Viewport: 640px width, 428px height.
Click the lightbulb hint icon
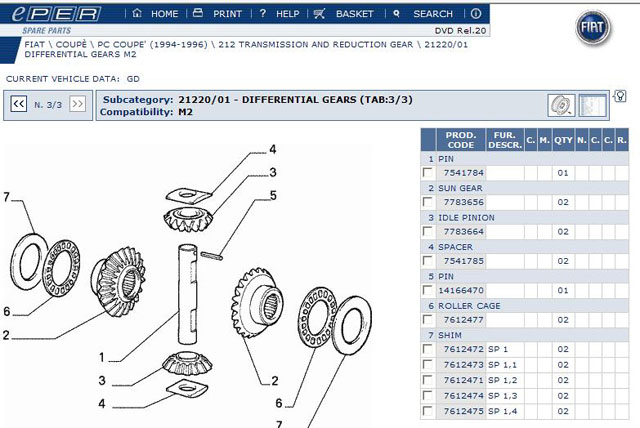coord(620,97)
